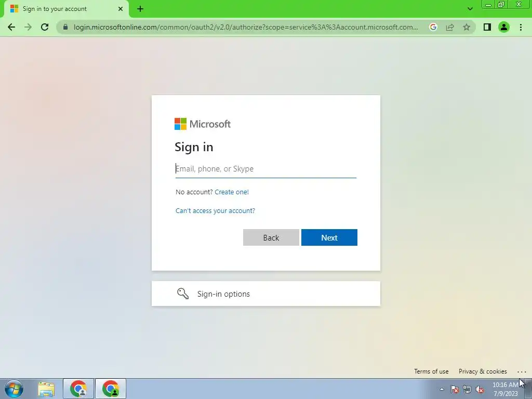Click the 'Create one!' link

(x=232, y=192)
